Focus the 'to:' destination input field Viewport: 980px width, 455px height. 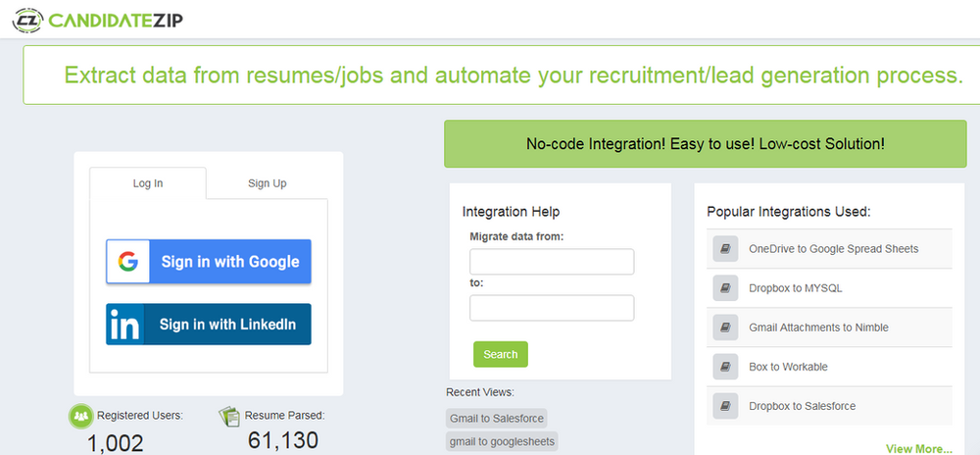pyautogui.click(x=552, y=308)
